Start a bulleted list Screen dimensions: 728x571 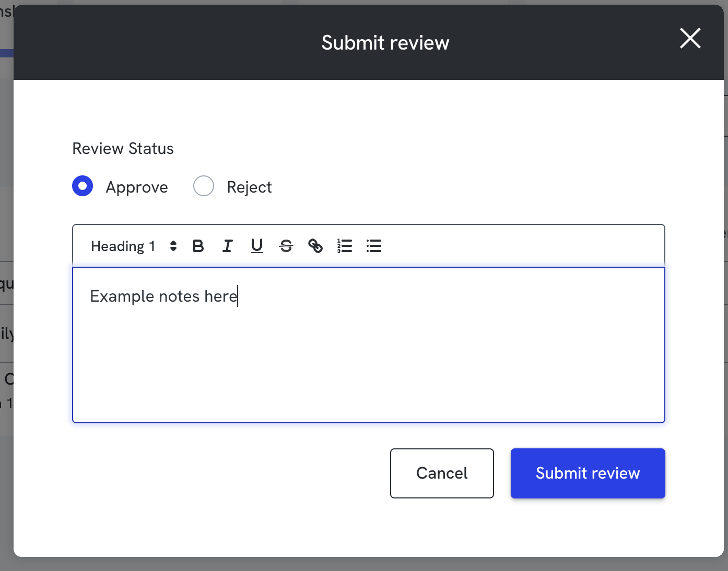point(373,246)
